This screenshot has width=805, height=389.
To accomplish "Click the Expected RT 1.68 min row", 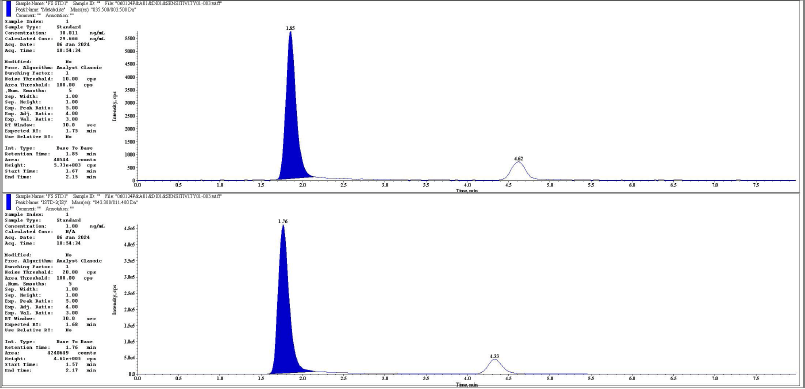I will coord(50,324).
